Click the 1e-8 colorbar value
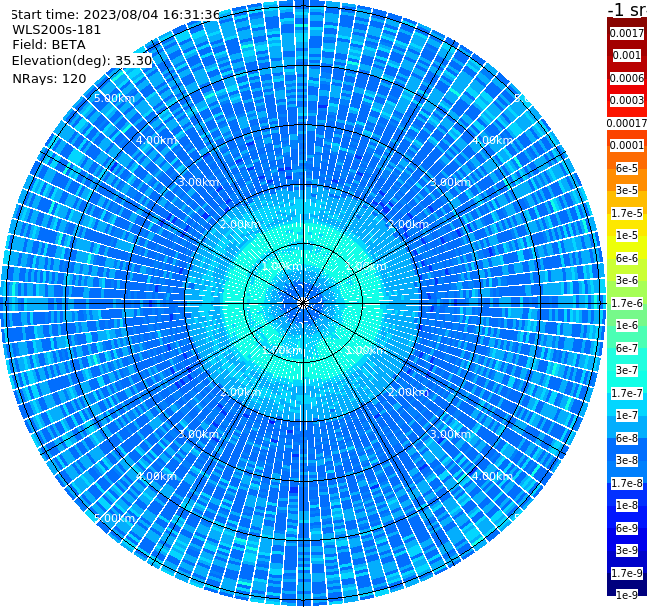This screenshot has width=647, height=607. point(627,505)
